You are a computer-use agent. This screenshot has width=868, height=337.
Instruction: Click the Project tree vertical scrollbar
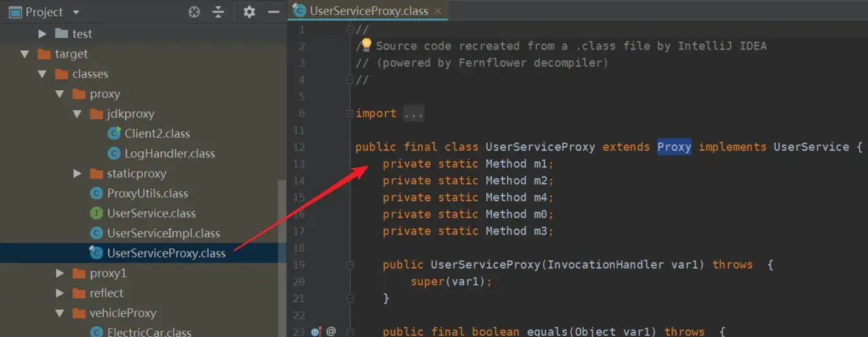tap(282, 258)
